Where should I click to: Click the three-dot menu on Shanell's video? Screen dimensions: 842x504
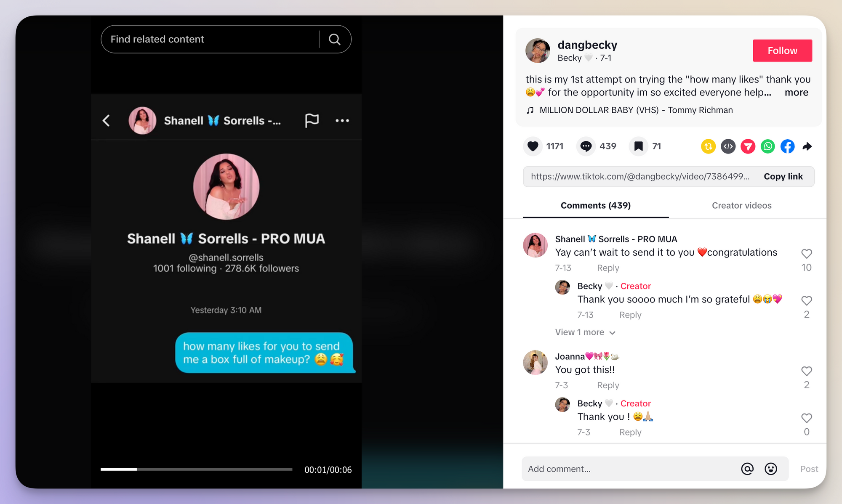point(342,120)
